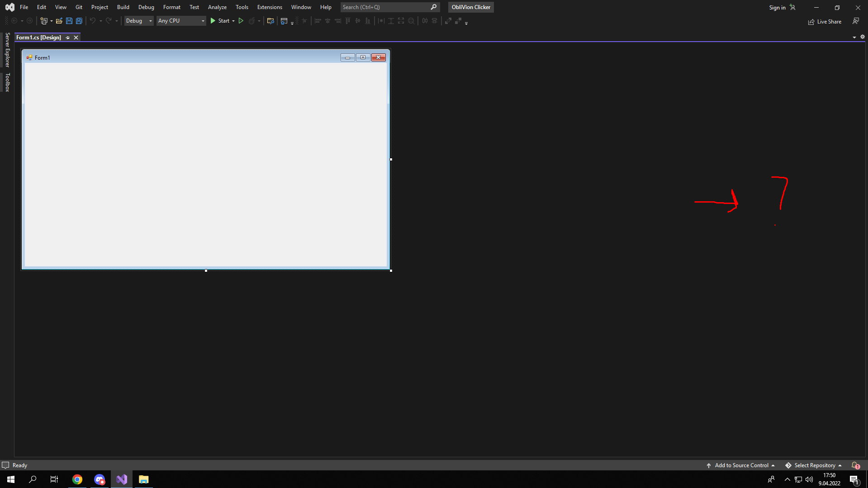The width and height of the screenshot is (868, 488).
Task: Click Start Without Debugging outline play icon
Action: (x=241, y=21)
